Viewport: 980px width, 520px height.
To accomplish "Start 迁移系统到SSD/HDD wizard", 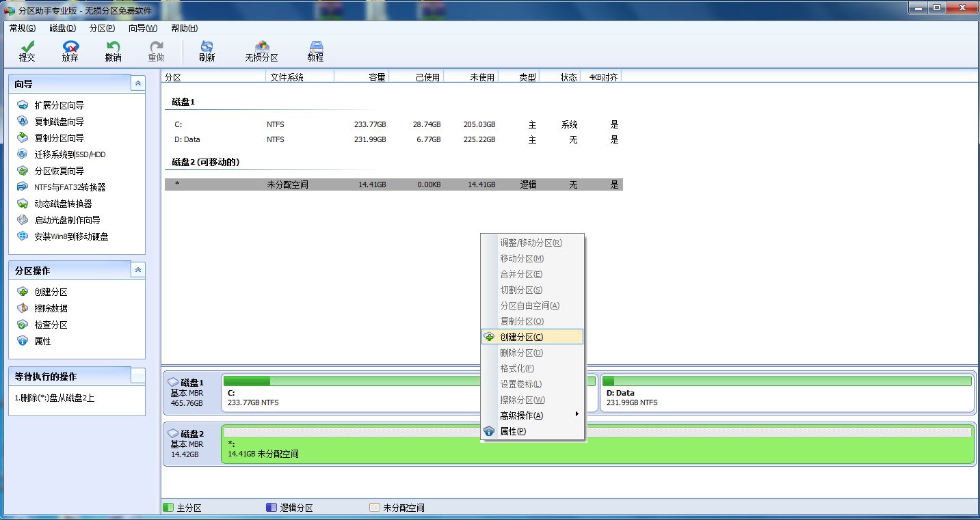I will [70, 154].
